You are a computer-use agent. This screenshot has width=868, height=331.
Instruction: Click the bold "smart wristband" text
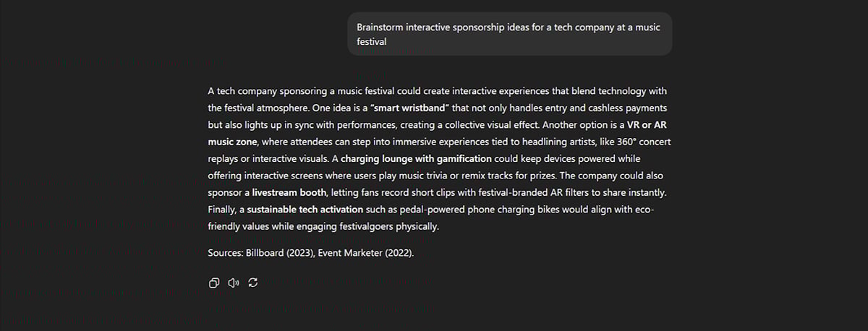[x=409, y=108]
